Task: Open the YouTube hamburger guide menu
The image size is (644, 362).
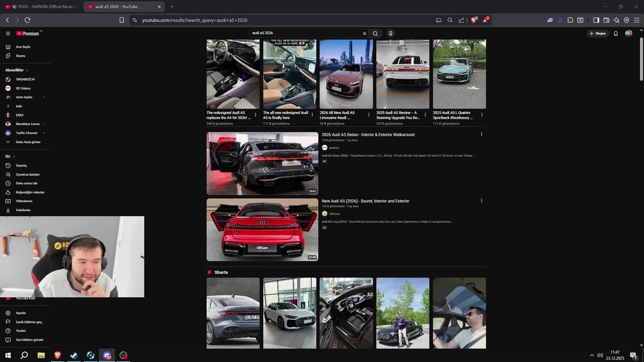Action: click(8, 34)
